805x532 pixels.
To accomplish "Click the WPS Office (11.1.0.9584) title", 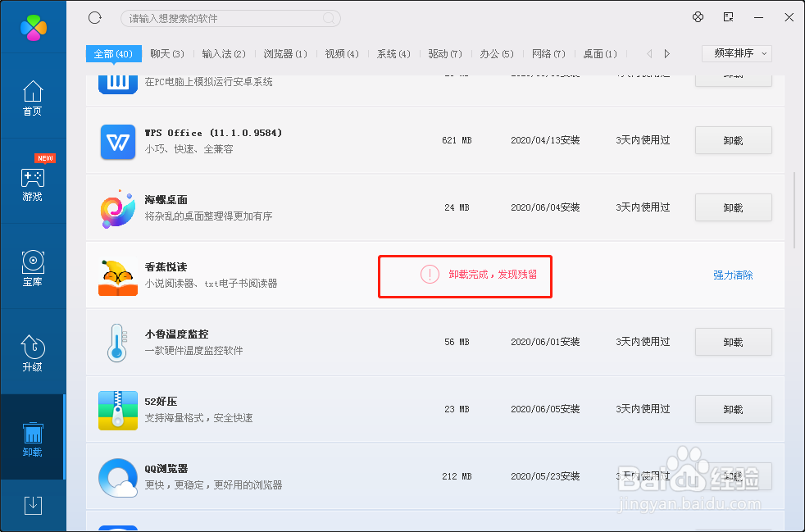I will coord(214,133).
